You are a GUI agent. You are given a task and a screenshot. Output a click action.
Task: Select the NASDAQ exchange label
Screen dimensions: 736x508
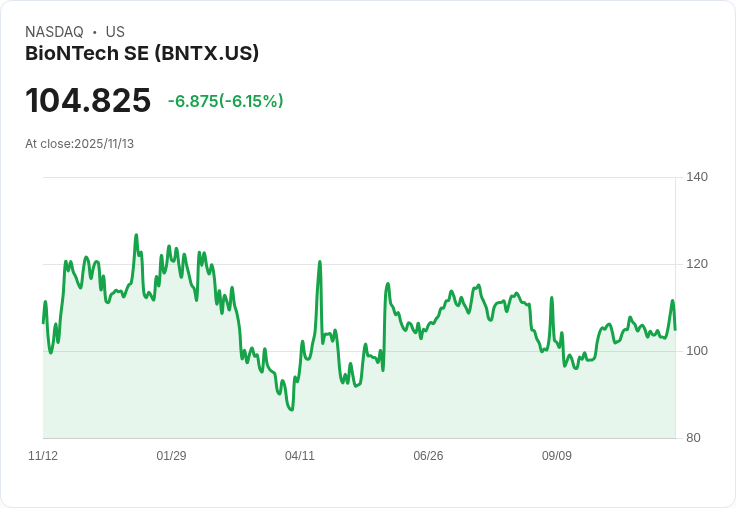click(x=54, y=32)
